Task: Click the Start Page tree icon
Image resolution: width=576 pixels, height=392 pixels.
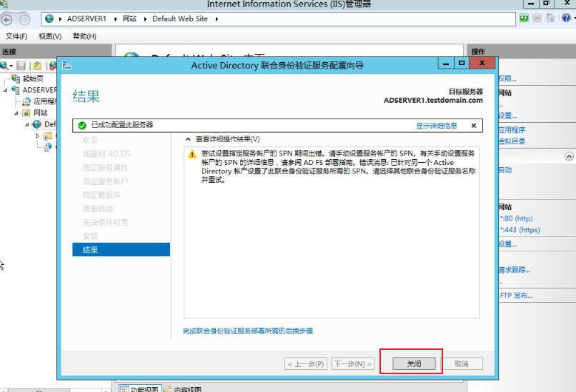Action: [x=16, y=78]
